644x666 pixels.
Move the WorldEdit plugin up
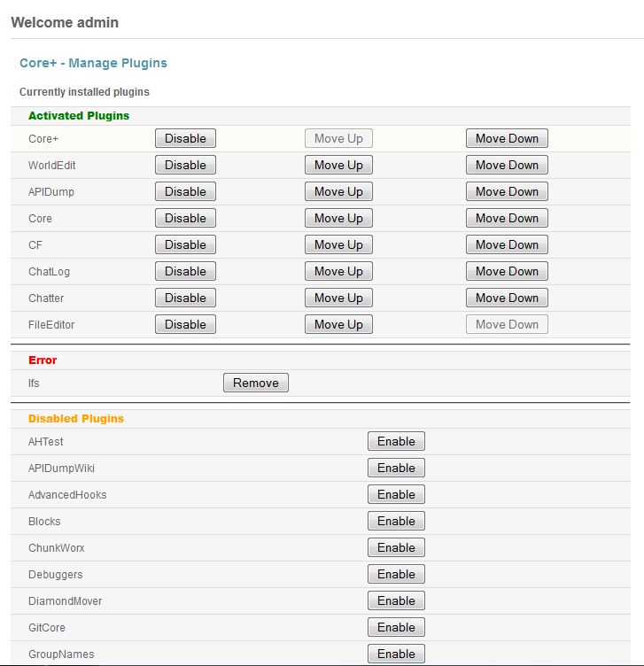pos(338,165)
